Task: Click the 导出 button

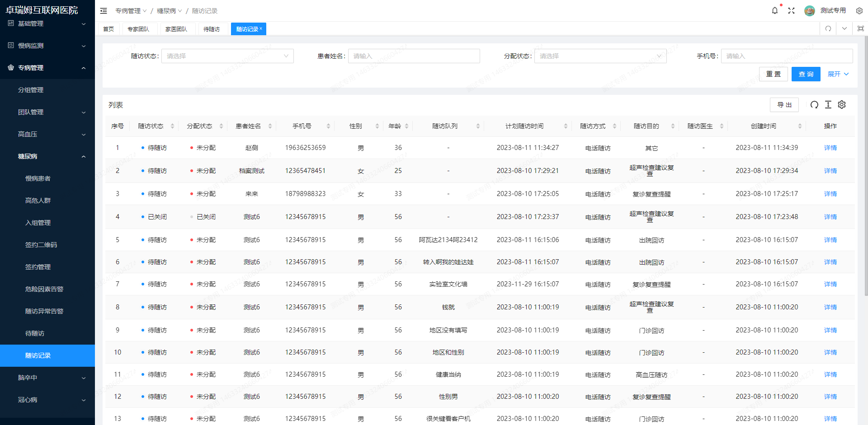Action: point(784,105)
